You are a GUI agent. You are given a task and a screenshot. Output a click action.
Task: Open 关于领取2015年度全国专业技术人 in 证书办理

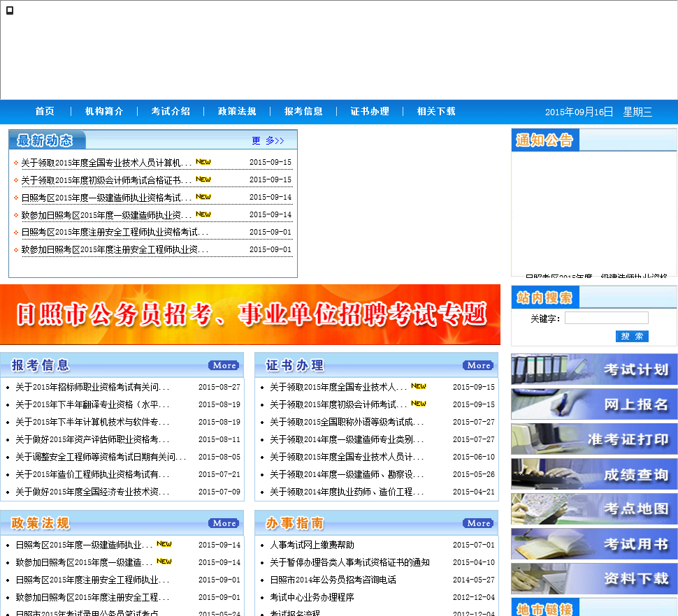tap(338, 388)
